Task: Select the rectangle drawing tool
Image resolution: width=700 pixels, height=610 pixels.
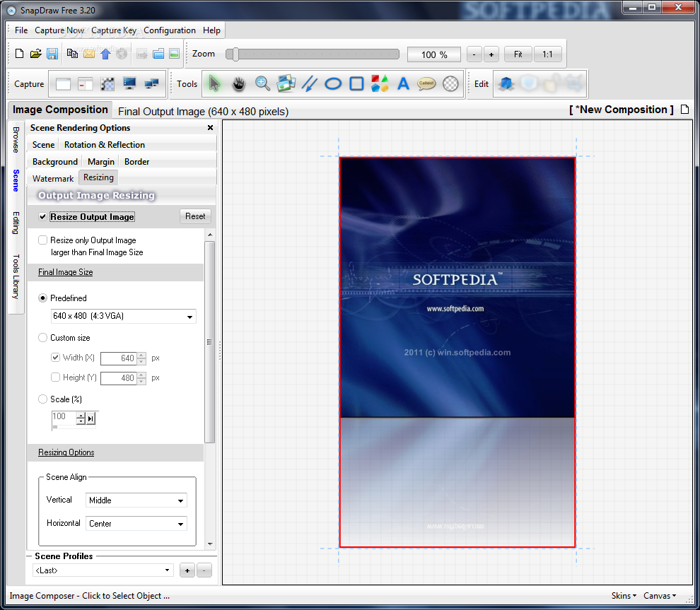Action: point(356,83)
